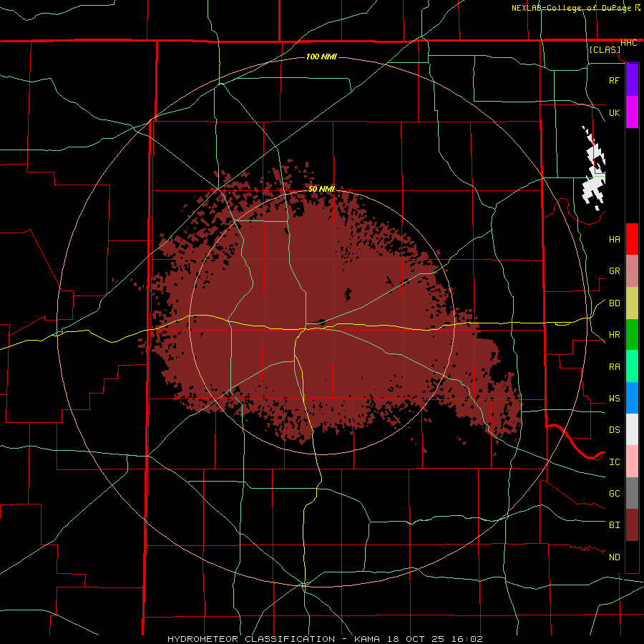
Task: Select the GC gray legend swatch
Action: point(632,493)
